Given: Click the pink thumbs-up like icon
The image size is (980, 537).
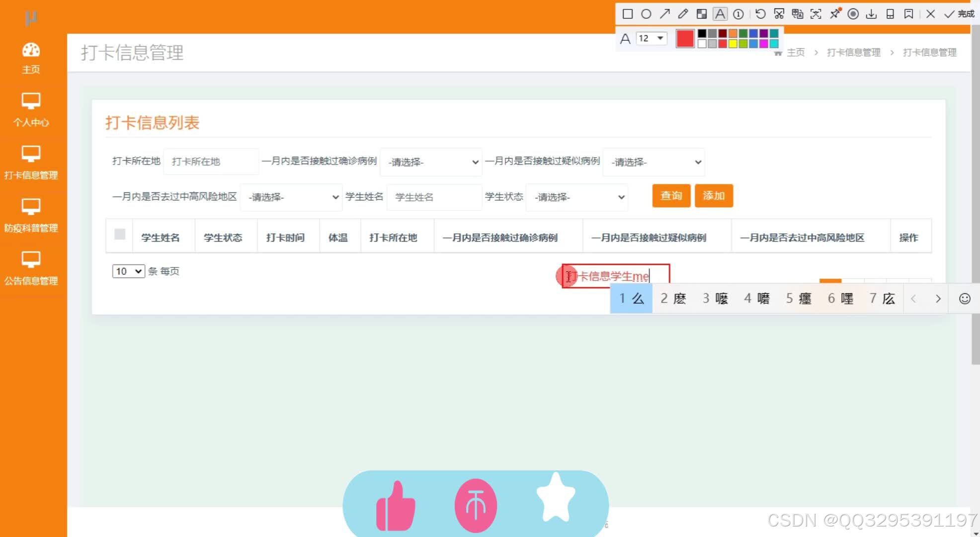Looking at the screenshot, I should (x=396, y=506).
